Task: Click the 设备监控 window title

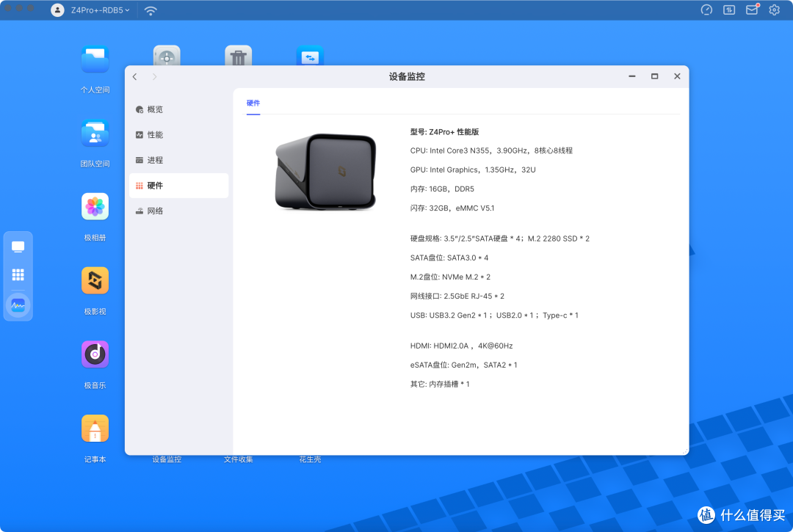Action: pyautogui.click(x=407, y=77)
